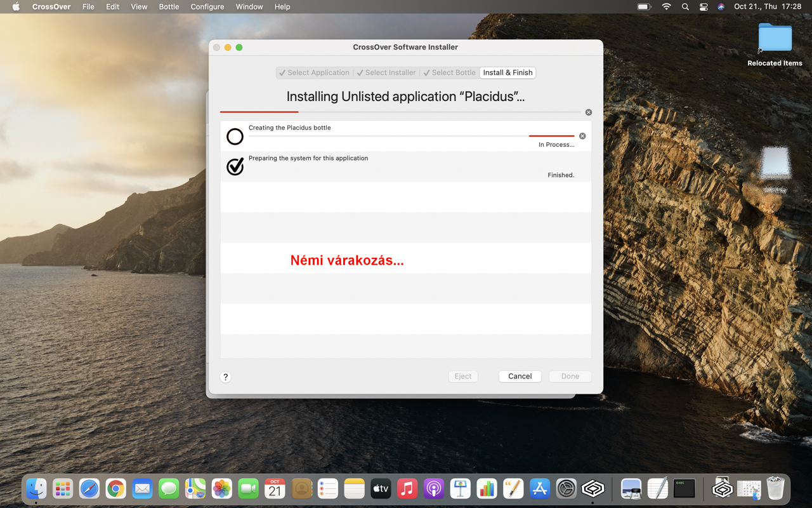
Task: Open the Wi-Fi menu in the menu bar
Action: pyautogui.click(x=666, y=7)
